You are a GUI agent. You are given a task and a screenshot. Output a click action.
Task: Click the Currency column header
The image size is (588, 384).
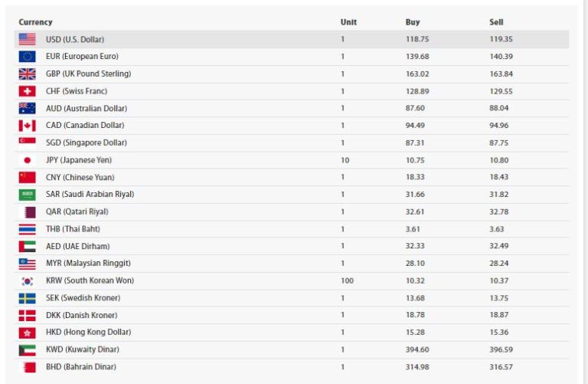point(36,22)
